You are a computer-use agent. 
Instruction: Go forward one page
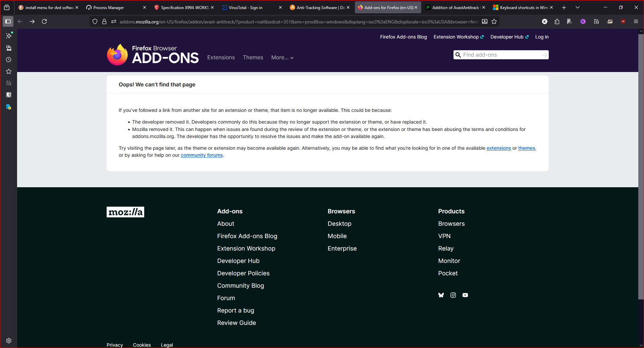pyautogui.click(x=32, y=21)
